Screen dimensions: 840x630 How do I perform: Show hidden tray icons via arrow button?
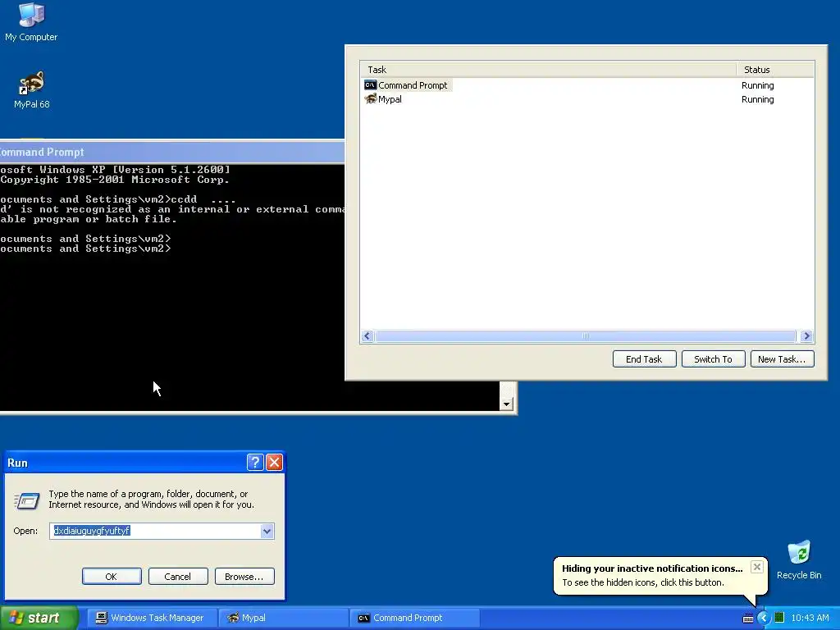tap(763, 618)
